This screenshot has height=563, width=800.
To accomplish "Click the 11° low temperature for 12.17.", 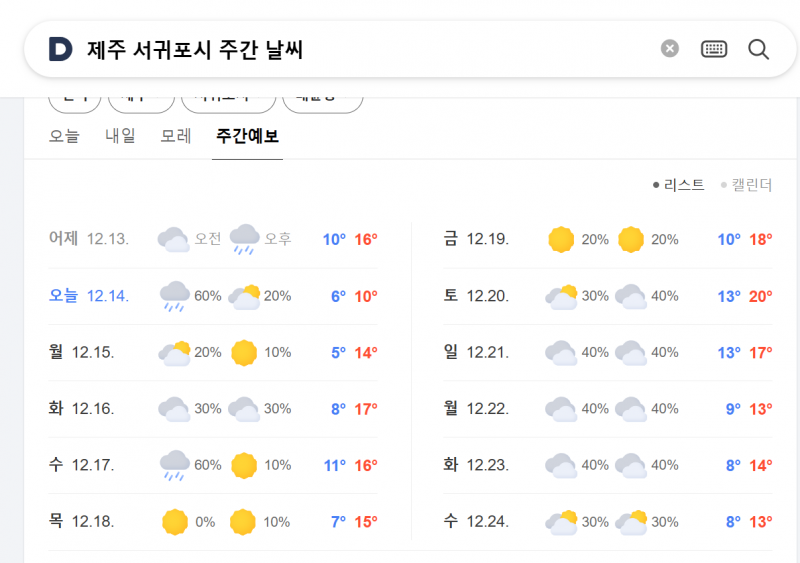I will point(335,466).
